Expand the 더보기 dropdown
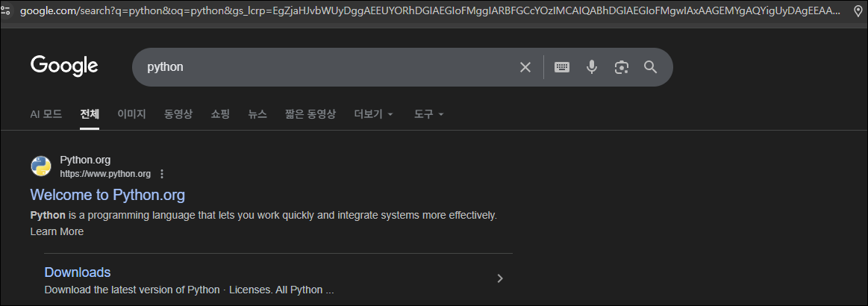This screenshot has height=306, width=868. (x=374, y=114)
